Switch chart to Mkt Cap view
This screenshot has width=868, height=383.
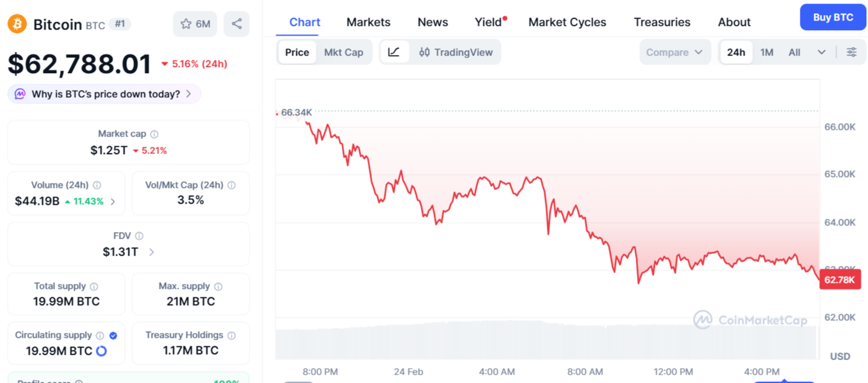tap(343, 53)
